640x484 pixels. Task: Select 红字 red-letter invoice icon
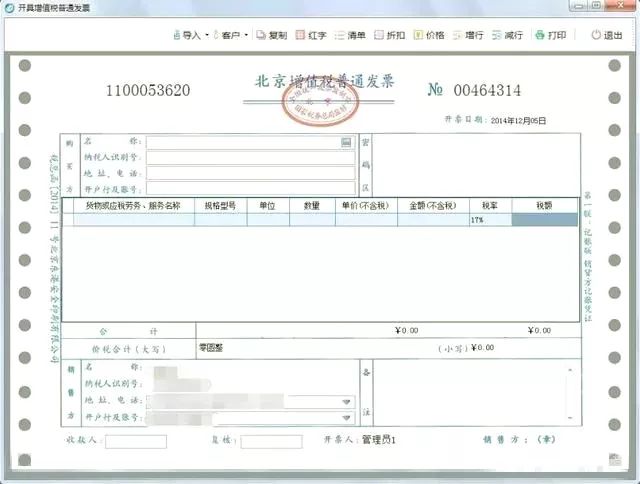[x=300, y=35]
